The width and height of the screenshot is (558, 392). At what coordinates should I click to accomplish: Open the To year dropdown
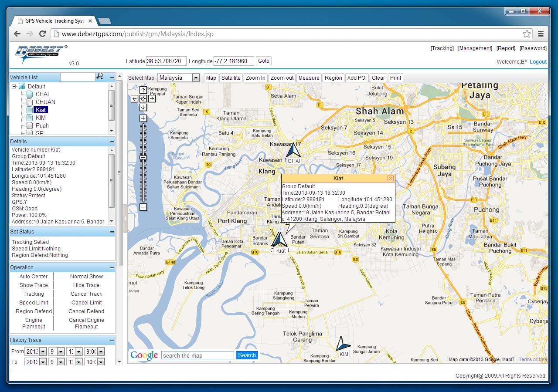[43, 362]
